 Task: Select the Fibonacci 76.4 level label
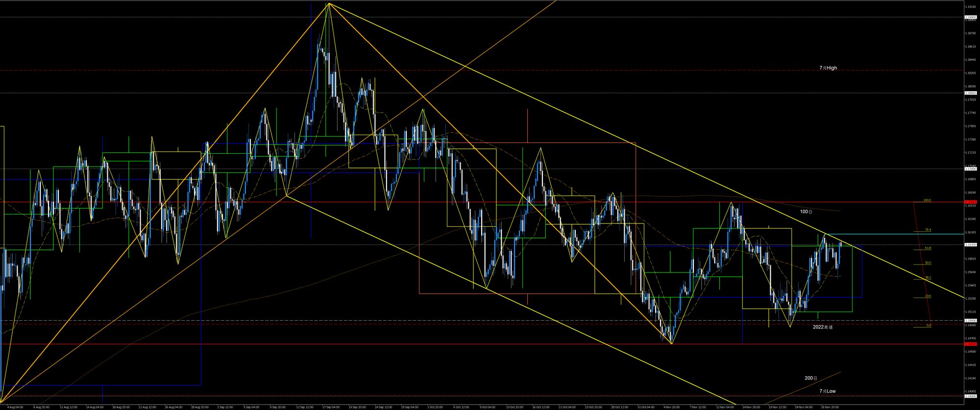[x=928, y=229]
